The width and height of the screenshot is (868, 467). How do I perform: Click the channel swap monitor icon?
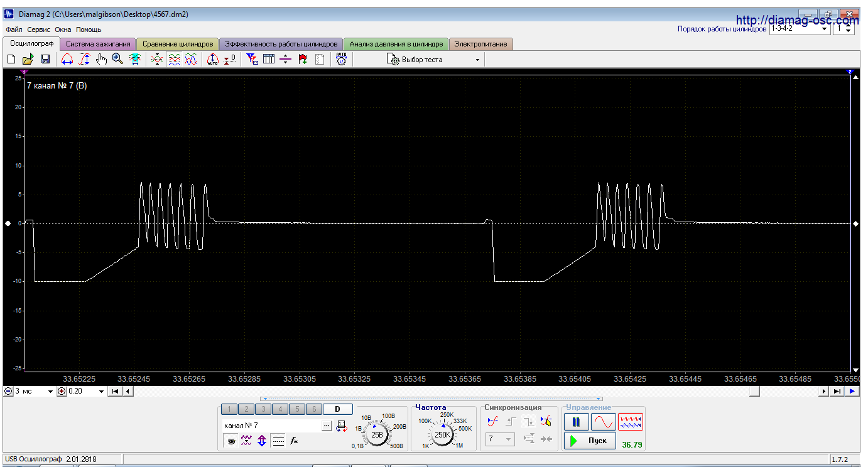(x=342, y=426)
